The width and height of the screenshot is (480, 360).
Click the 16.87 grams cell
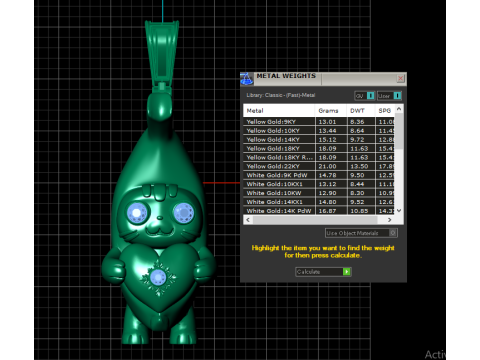coord(331,211)
